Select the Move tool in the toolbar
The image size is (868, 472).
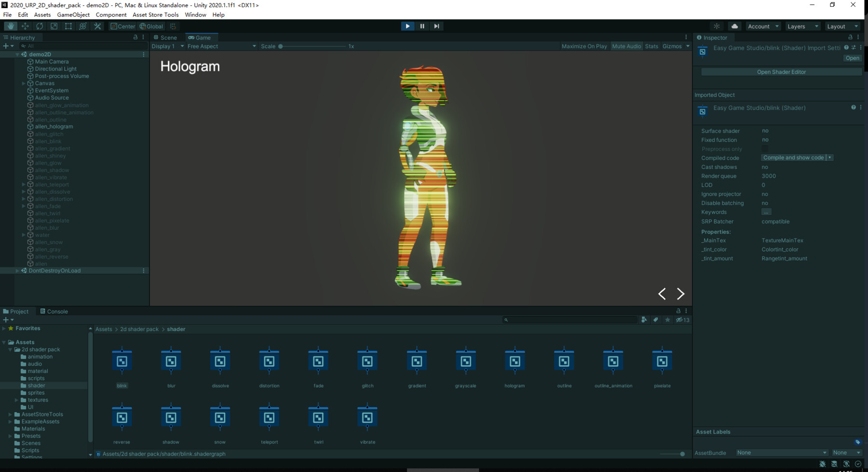point(25,26)
